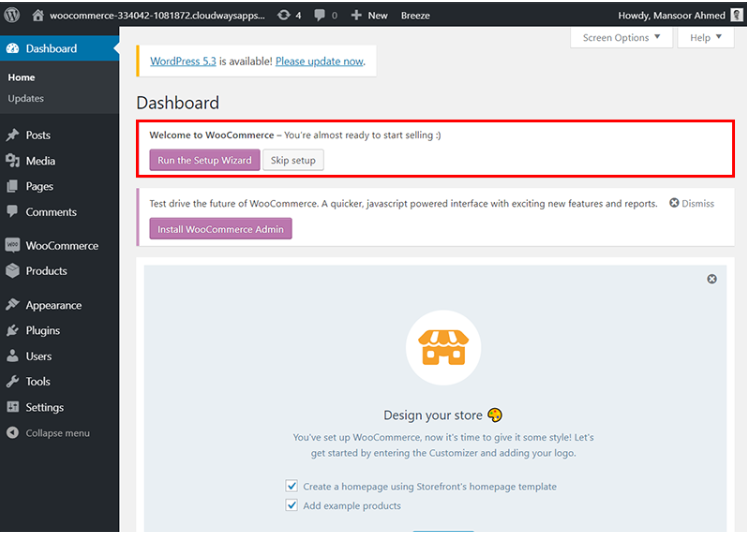Open the comments bubble icon in admin bar
This screenshot has height=536, width=747.
(x=320, y=15)
